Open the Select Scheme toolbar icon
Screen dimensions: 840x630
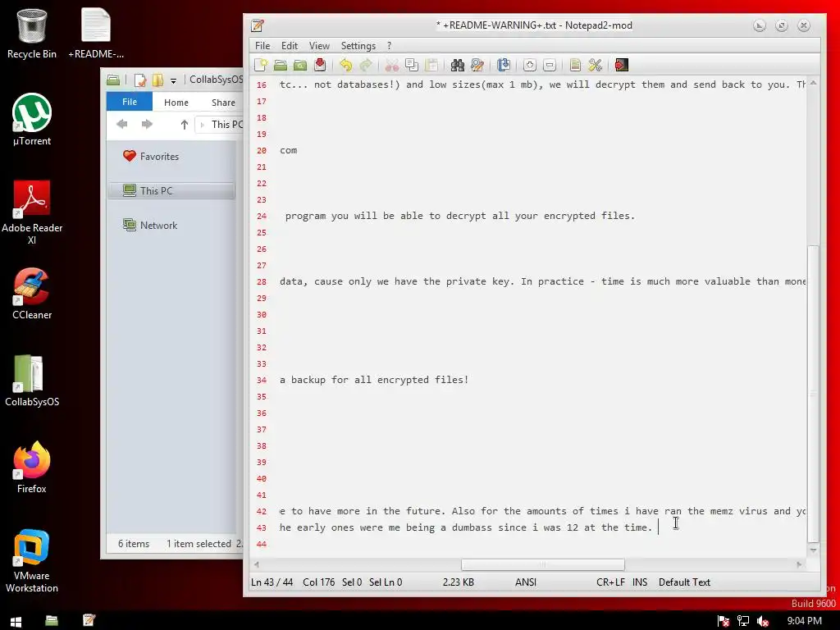tap(575, 66)
